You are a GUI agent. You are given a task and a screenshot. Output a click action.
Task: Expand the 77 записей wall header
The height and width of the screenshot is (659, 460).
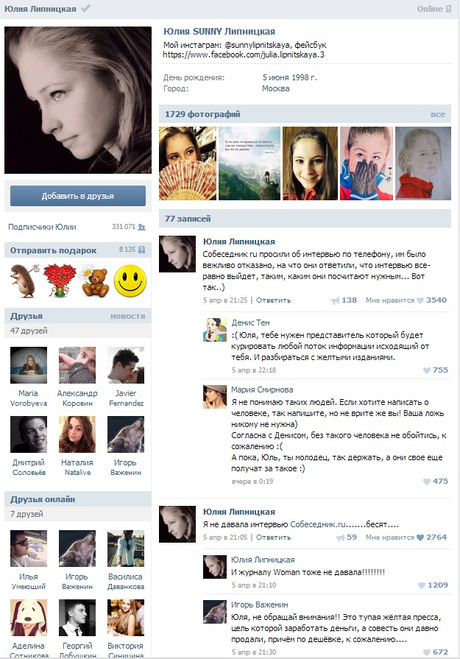pos(188,219)
